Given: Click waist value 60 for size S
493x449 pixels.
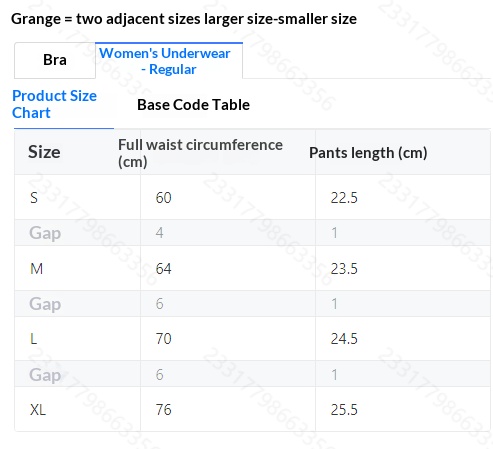Looking at the screenshot, I should pyautogui.click(x=163, y=198).
